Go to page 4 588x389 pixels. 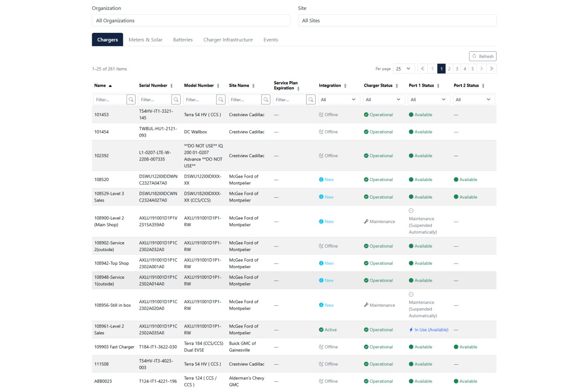465,69
